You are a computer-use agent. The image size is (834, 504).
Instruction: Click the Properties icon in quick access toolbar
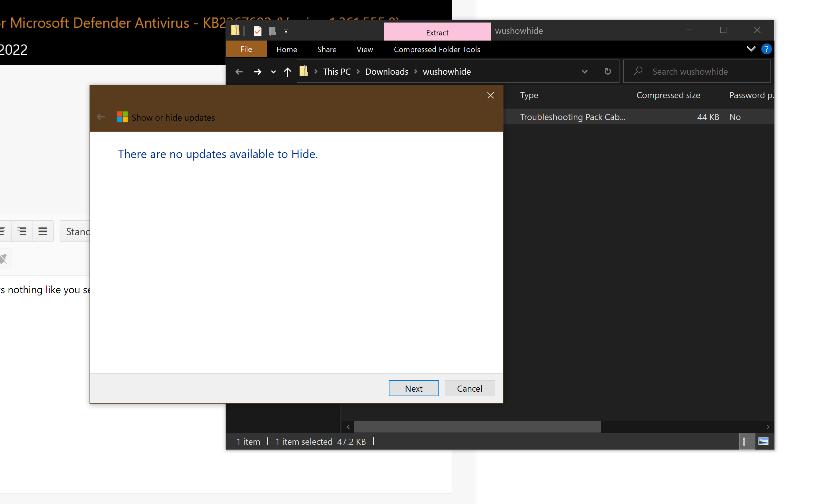tap(257, 31)
